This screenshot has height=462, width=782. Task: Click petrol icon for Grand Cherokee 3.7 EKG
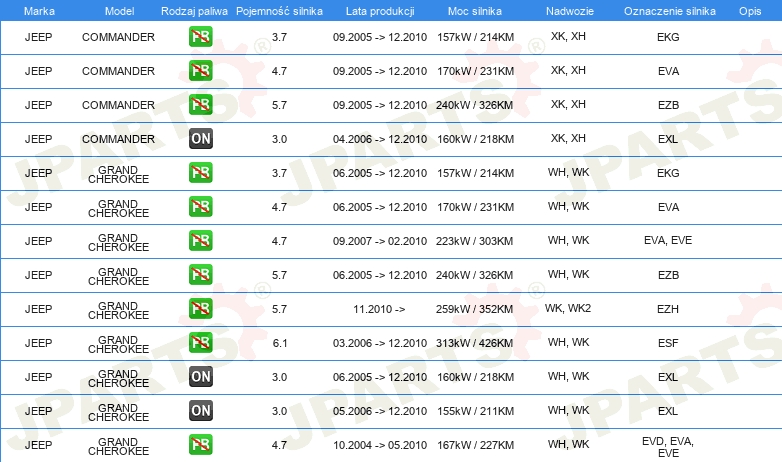click(x=200, y=173)
